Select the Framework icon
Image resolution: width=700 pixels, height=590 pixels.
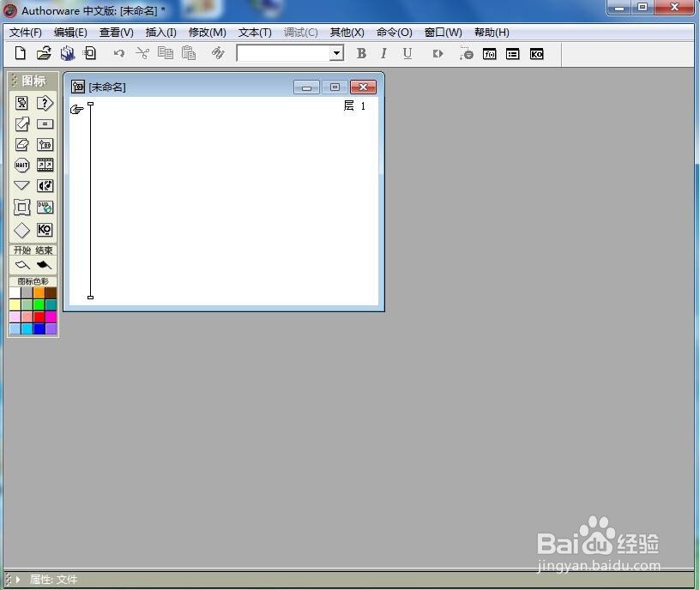click(21, 207)
